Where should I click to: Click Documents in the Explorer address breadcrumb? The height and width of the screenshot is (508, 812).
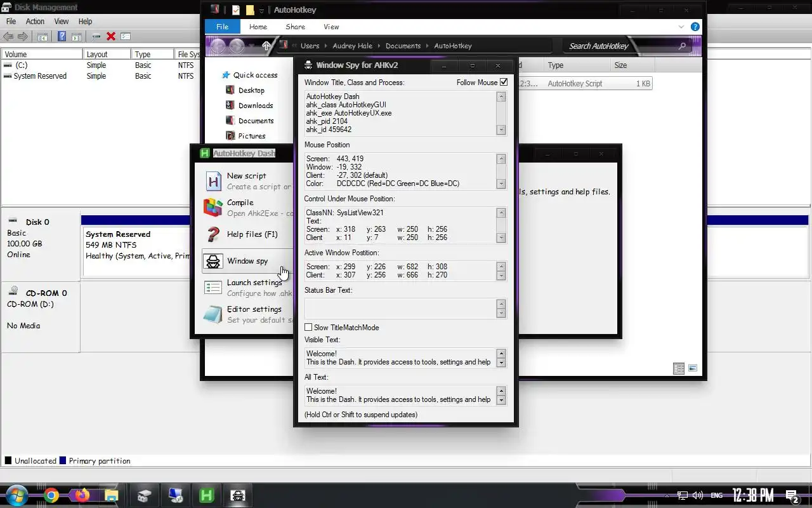pyautogui.click(x=403, y=46)
